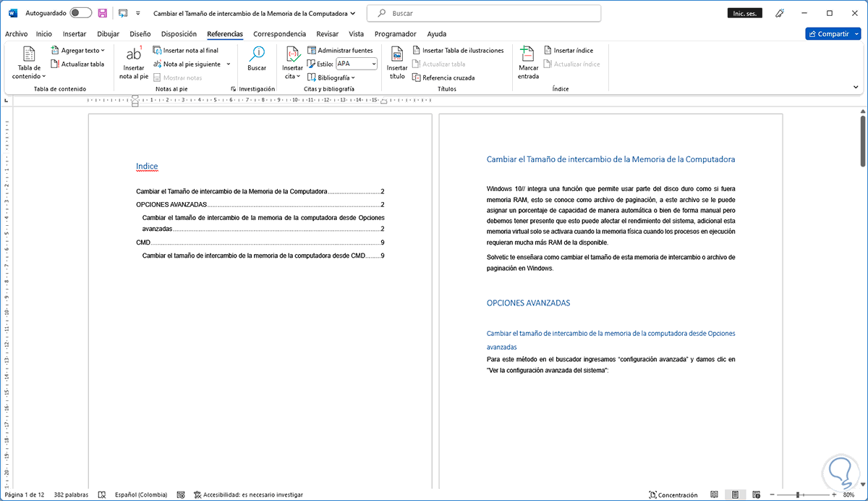868x501 pixels.
Task: Click Insertar nota al final
Action: click(x=186, y=51)
